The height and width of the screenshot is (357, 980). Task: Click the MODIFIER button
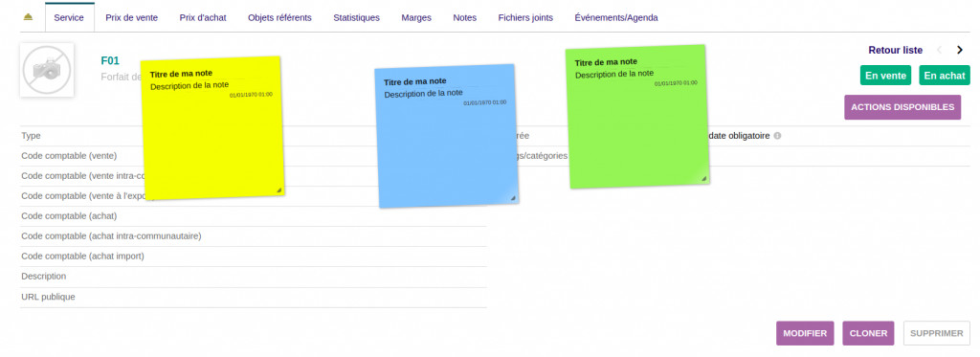pos(805,333)
